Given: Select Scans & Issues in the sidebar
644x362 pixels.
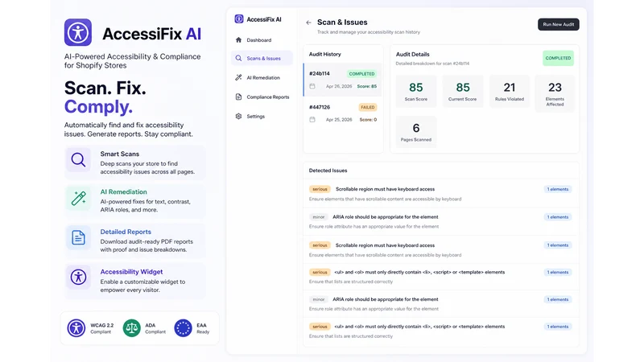Looking at the screenshot, I should tap(262, 58).
